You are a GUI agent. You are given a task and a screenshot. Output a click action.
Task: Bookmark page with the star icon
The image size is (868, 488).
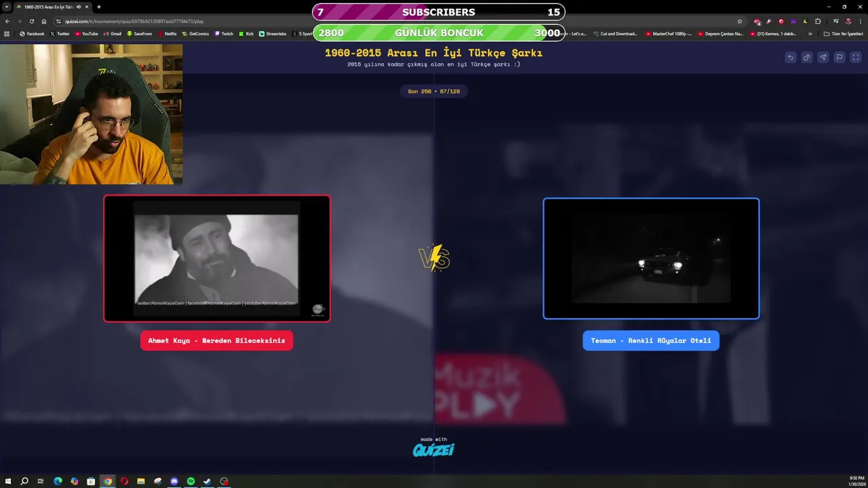[x=740, y=21]
